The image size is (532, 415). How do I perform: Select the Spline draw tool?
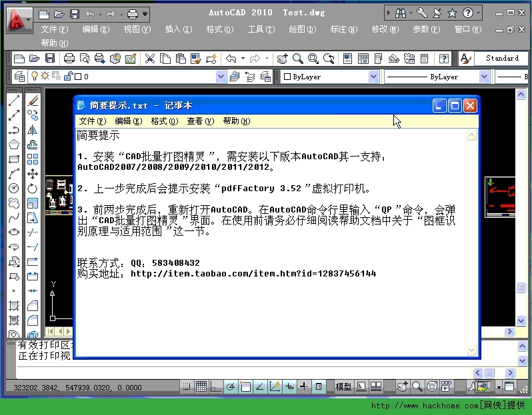coord(14,217)
